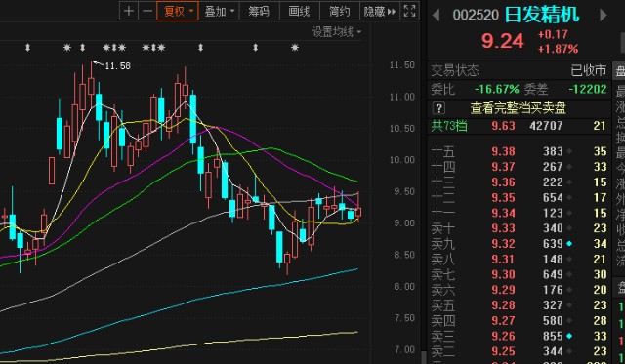
Task: Select the 十五 ask row label
Action: (442, 151)
